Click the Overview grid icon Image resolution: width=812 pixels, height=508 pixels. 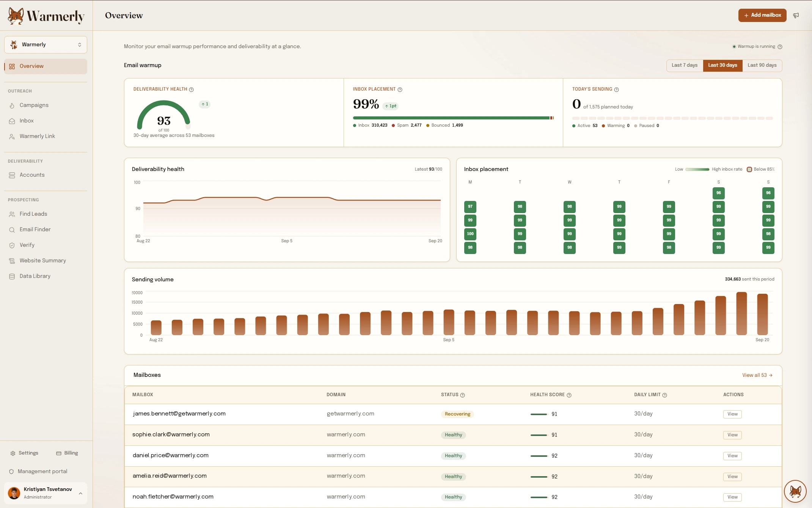click(12, 66)
